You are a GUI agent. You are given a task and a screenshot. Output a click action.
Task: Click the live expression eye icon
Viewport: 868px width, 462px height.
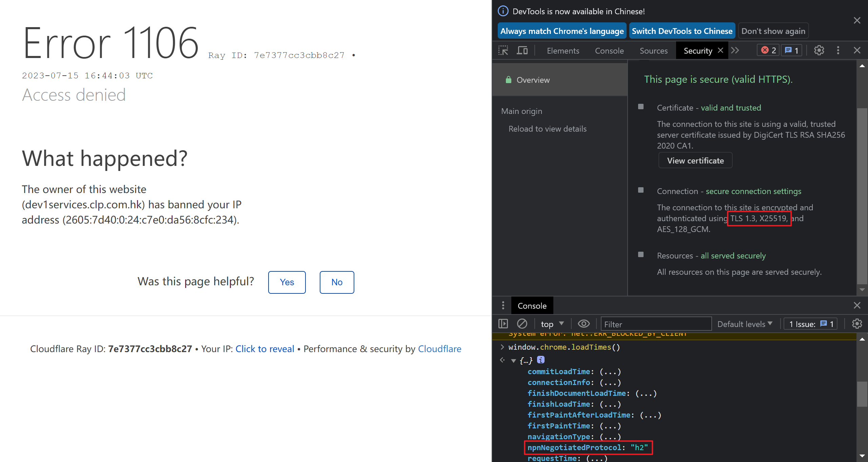(x=584, y=324)
